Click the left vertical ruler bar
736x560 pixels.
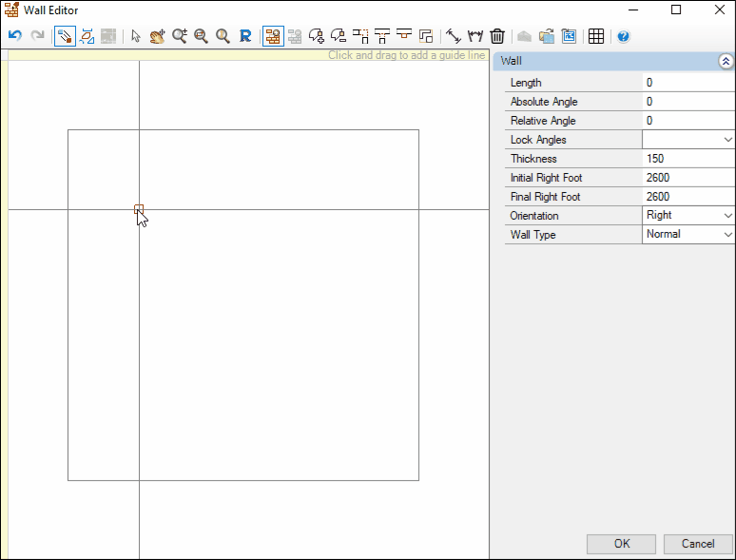[x=4, y=310]
